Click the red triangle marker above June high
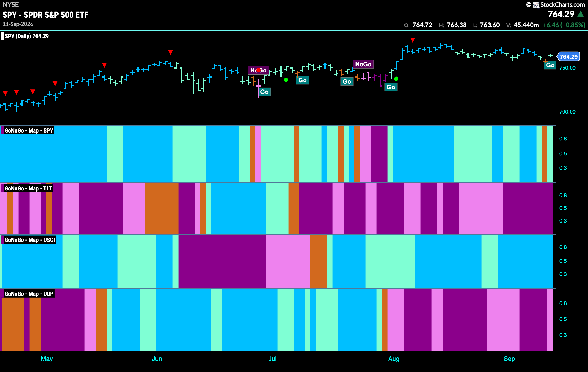 [171, 52]
